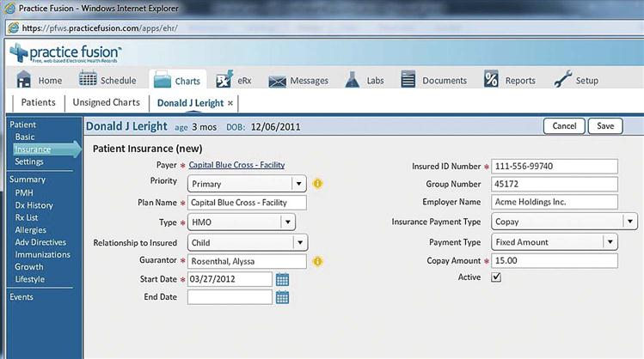644x359 pixels.
Task: Close the Donald J Leright chart tab
Action: [x=230, y=103]
